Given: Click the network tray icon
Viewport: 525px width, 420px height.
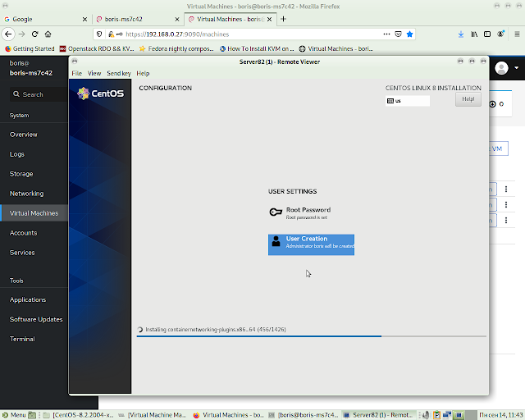Looking at the screenshot, I should pyautogui.click(x=447, y=415).
